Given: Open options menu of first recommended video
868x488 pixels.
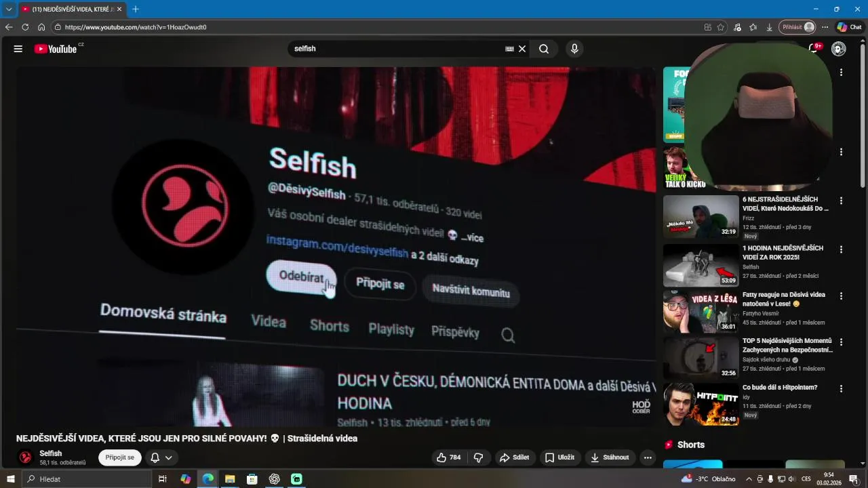Looking at the screenshot, I should (841, 72).
